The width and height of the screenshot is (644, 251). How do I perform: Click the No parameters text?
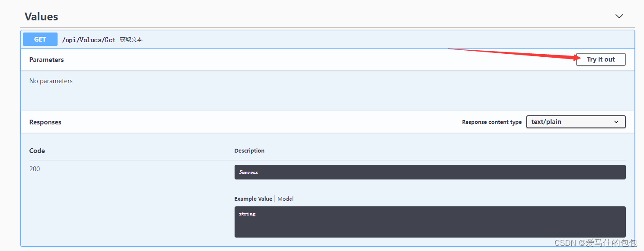pyautogui.click(x=51, y=81)
